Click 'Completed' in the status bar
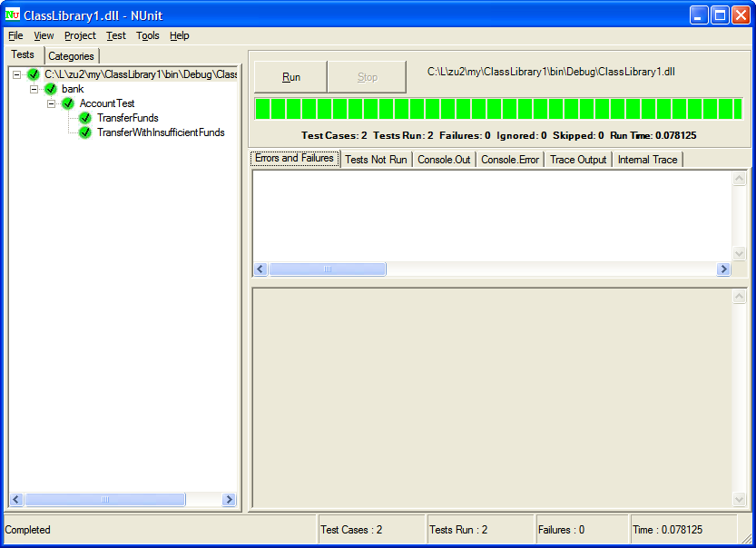756x548 pixels. (27, 530)
